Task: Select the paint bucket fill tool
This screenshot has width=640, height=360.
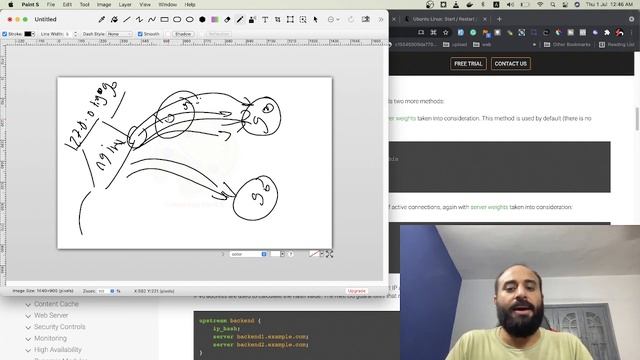Action: pyautogui.click(x=114, y=19)
